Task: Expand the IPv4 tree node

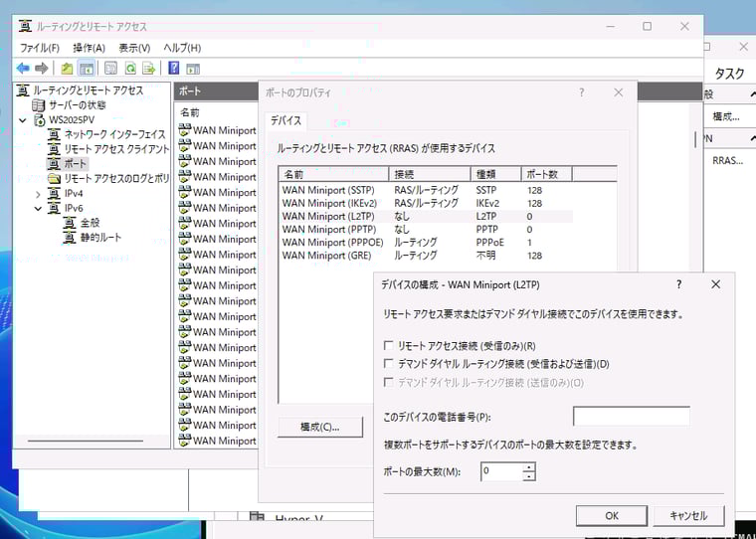Action: 38,194
